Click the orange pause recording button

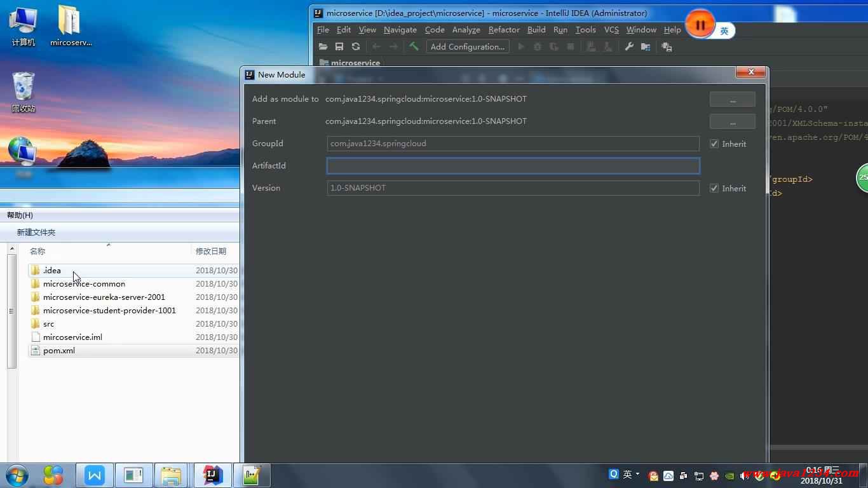coord(700,25)
